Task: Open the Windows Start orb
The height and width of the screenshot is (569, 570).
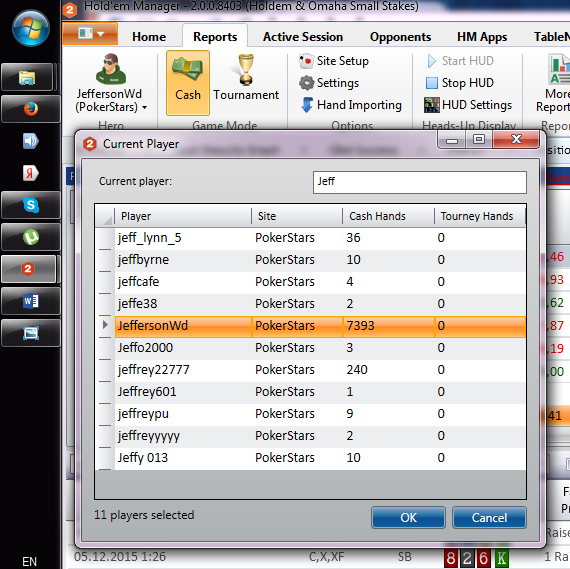Action: click(31, 28)
